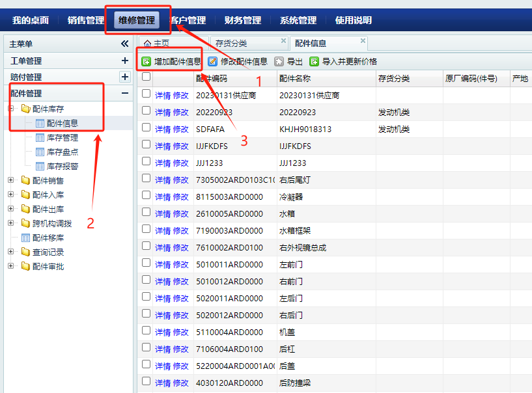
Task: Expand the 配件销售 tree folder
Action: tap(10, 180)
